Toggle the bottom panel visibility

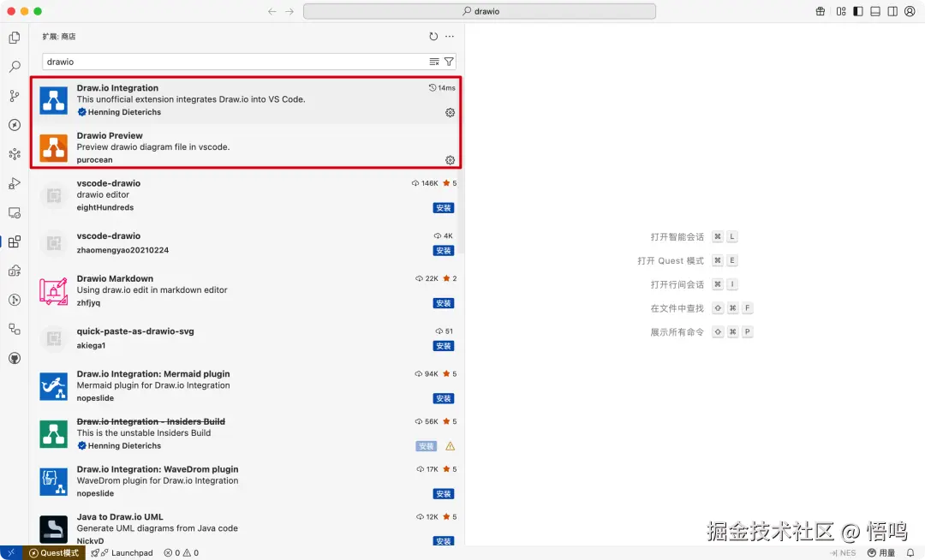pyautogui.click(x=875, y=11)
